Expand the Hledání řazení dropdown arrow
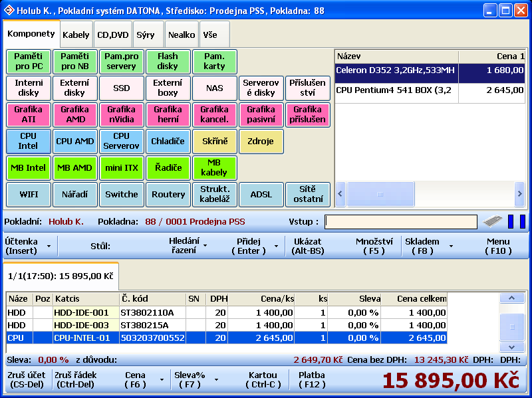The height and width of the screenshot is (398, 532). tap(205, 245)
